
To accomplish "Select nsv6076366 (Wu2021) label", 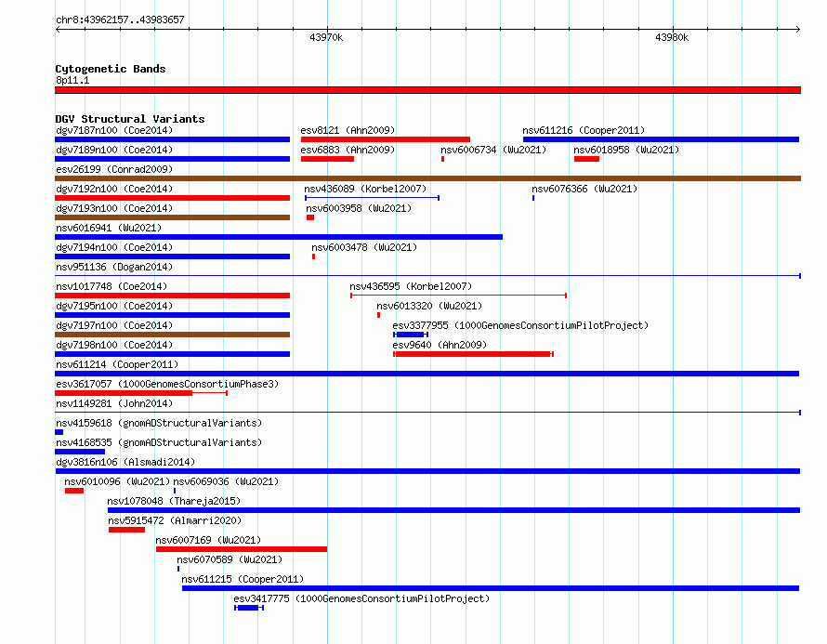I will tap(584, 189).
